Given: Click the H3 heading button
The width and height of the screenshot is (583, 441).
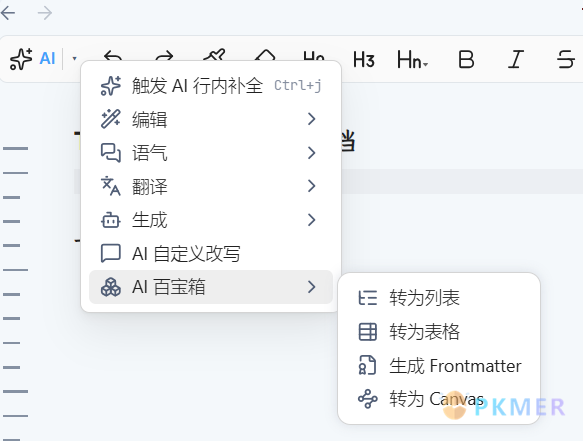Looking at the screenshot, I should 364,59.
